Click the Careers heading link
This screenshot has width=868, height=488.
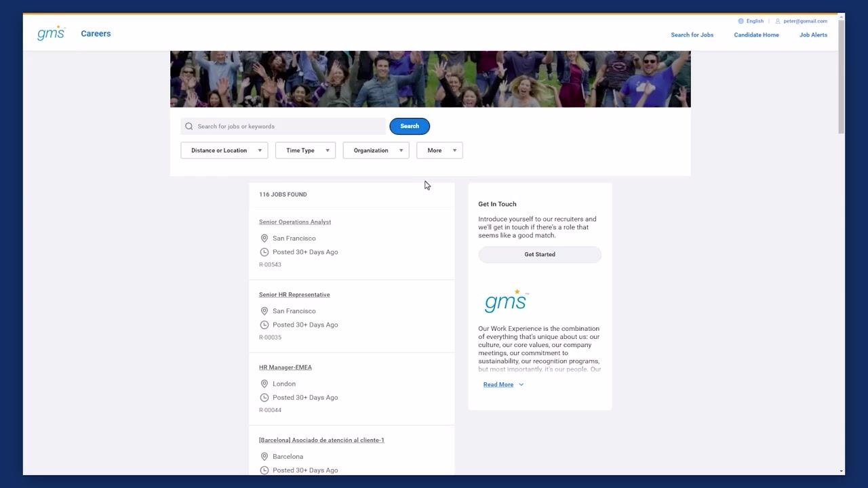click(x=96, y=34)
